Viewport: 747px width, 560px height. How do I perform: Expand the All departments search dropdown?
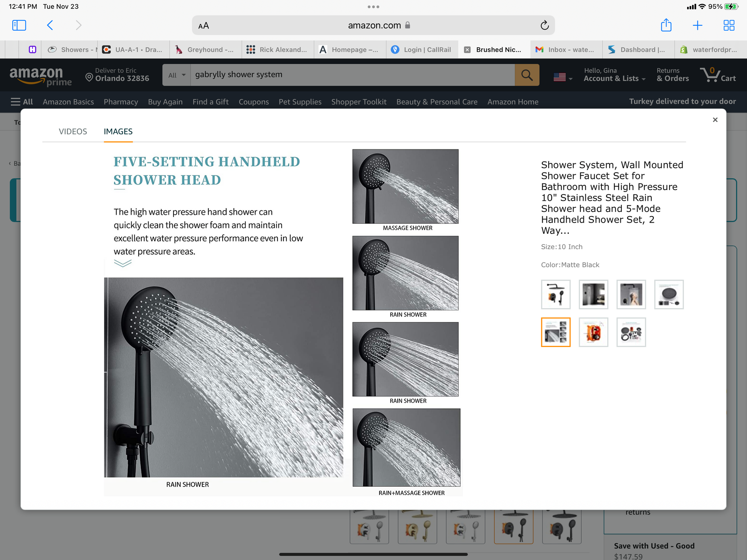click(x=176, y=75)
